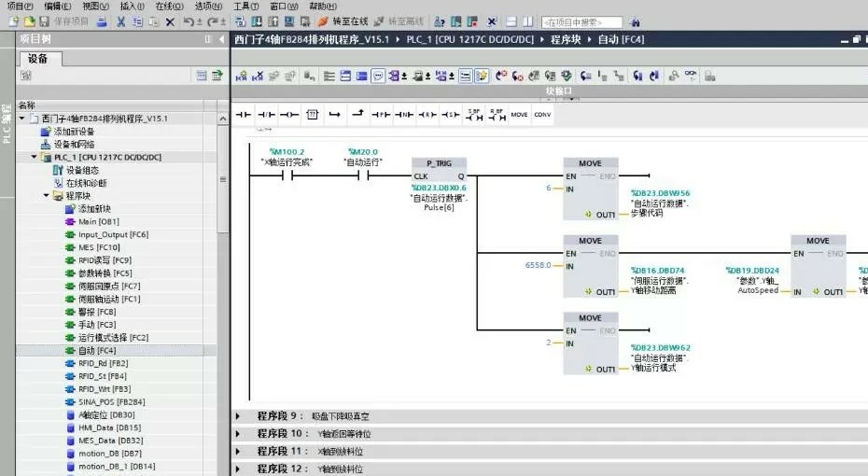Insert the R_BF reset bit field instruction
The height and width of the screenshot is (476, 868).
click(x=497, y=115)
